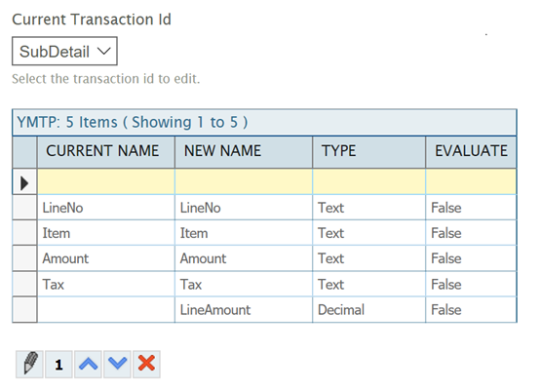The height and width of the screenshot is (392, 542).
Task: Click the blue move-up arrow icon
Action: point(88,364)
